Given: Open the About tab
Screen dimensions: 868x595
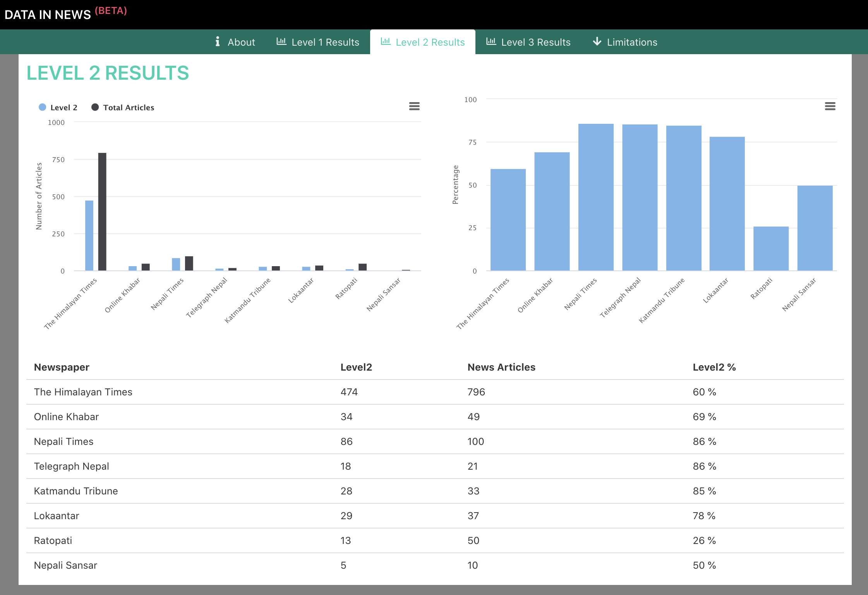Looking at the screenshot, I should [x=235, y=42].
